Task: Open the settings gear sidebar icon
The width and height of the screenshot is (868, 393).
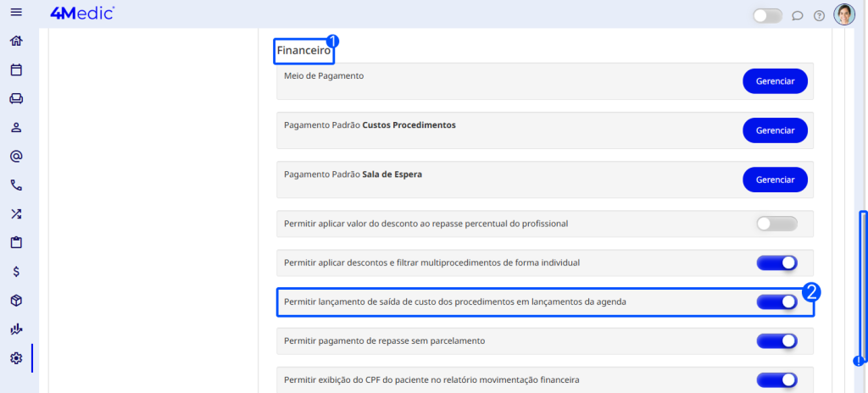Action: tap(16, 358)
